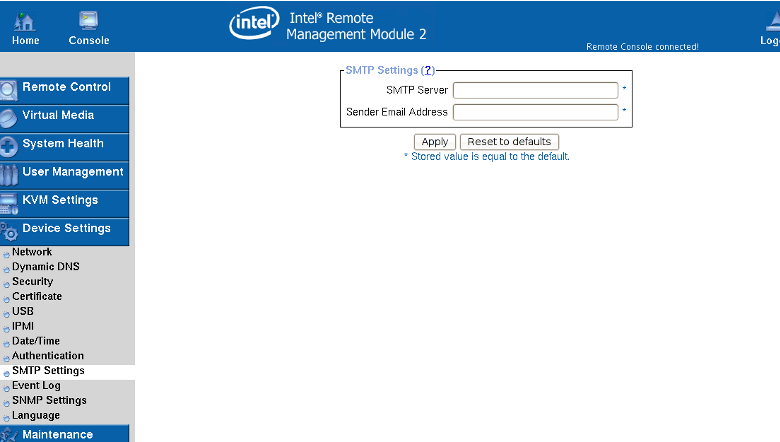
Task: Click the 'Sender Email Address' field label
Action: pyautogui.click(x=397, y=112)
